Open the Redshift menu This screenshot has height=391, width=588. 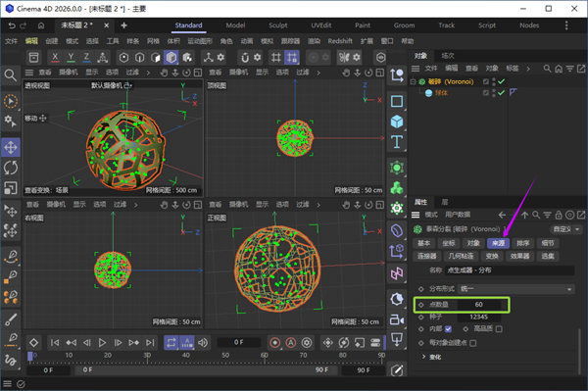340,41
